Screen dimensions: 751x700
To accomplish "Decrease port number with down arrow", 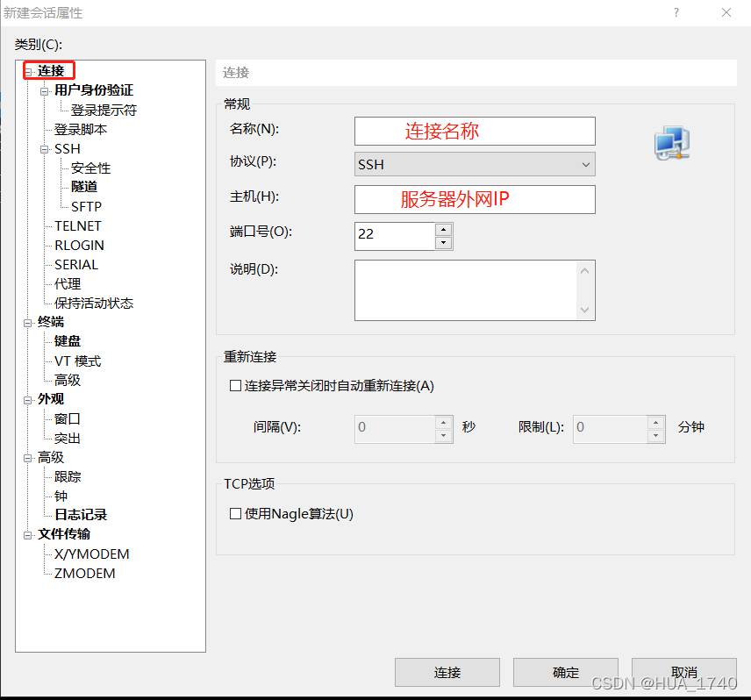I will [443, 243].
